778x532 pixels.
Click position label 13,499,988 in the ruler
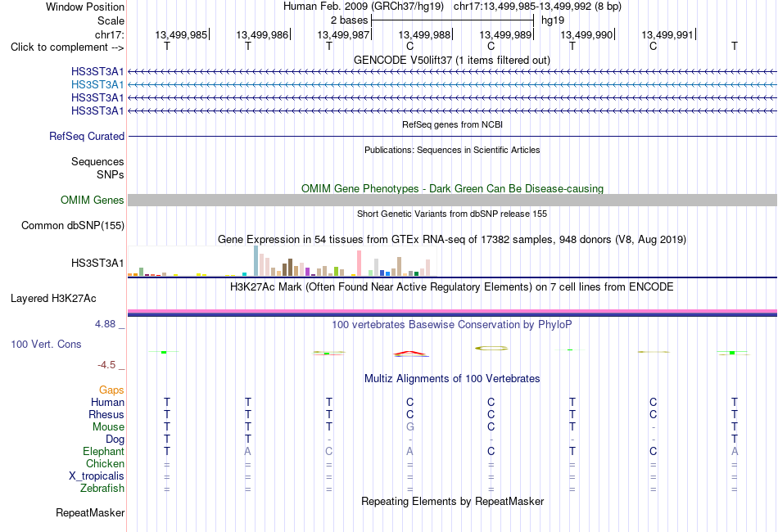[x=424, y=34]
